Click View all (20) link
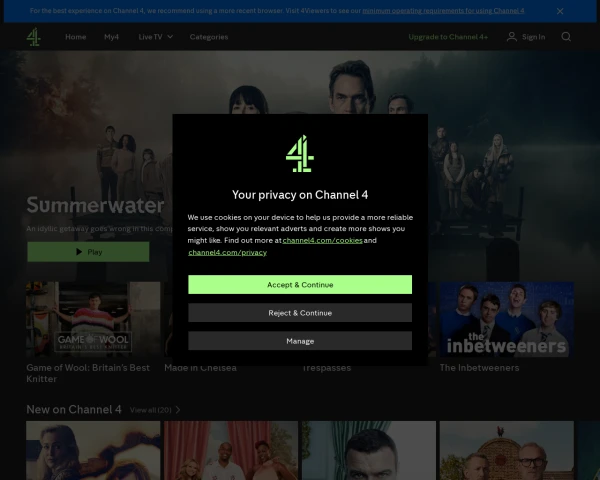 150,410
